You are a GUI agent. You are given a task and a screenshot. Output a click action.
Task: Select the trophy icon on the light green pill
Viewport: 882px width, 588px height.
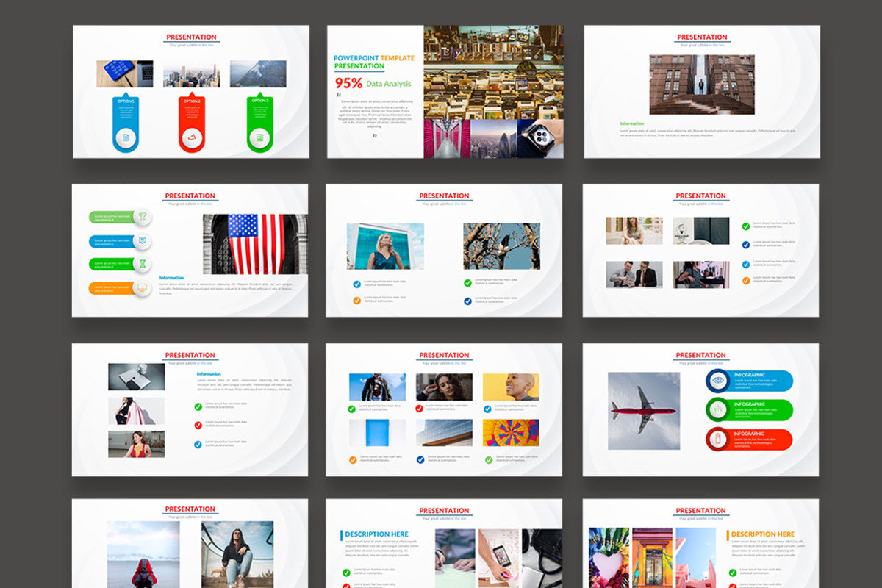coord(143,217)
